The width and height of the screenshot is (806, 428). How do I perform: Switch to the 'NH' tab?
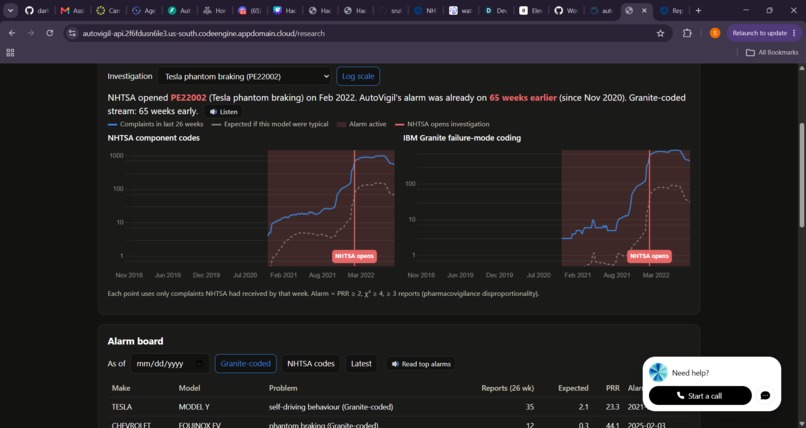tap(425, 10)
